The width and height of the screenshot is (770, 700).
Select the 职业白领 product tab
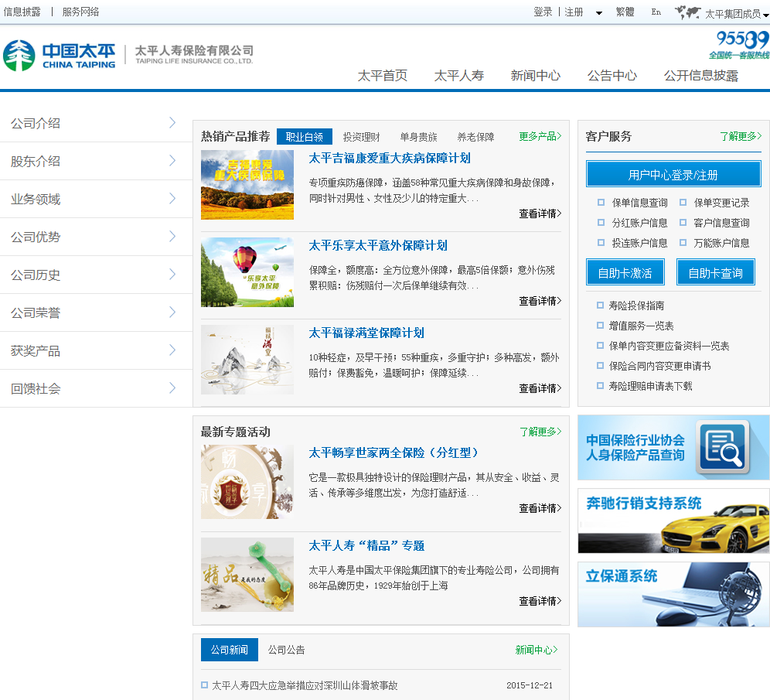point(305,137)
